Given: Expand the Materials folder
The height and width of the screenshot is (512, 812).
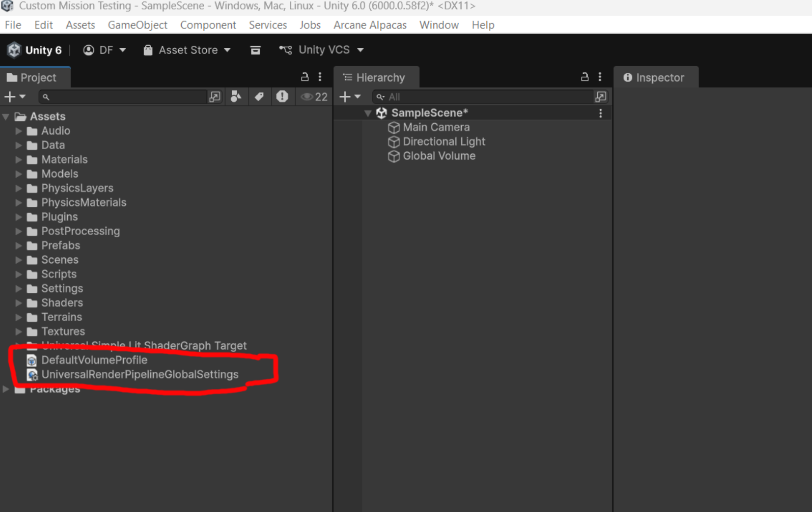Looking at the screenshot, I should pyautogui.click(x=18, y=160).
